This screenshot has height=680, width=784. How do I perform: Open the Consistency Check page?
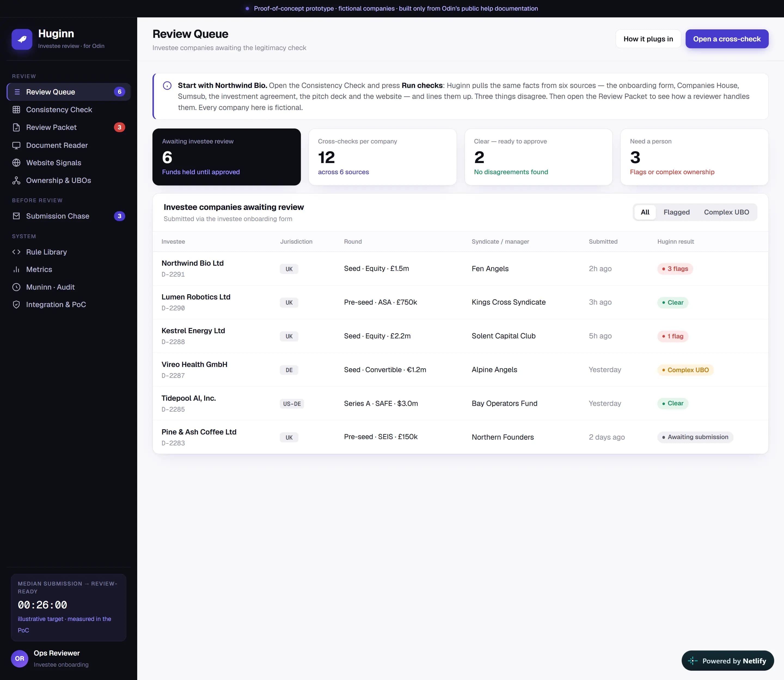(x=69, y=110)
